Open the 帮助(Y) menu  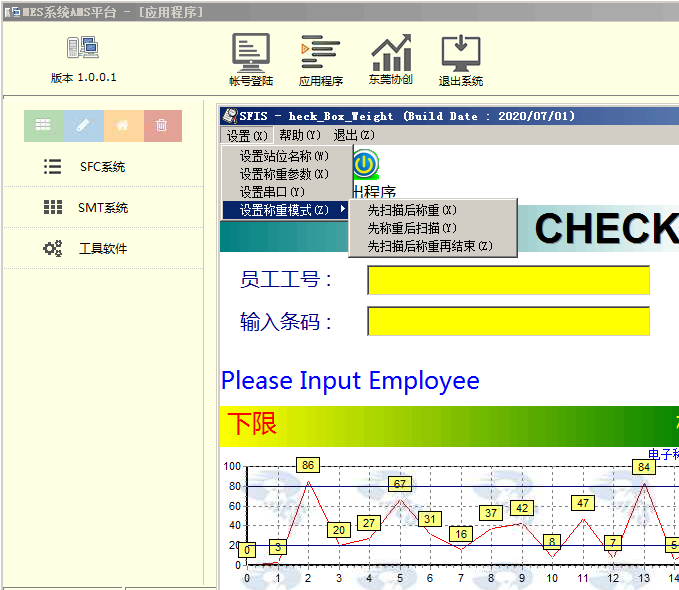(x=300, y=135)
